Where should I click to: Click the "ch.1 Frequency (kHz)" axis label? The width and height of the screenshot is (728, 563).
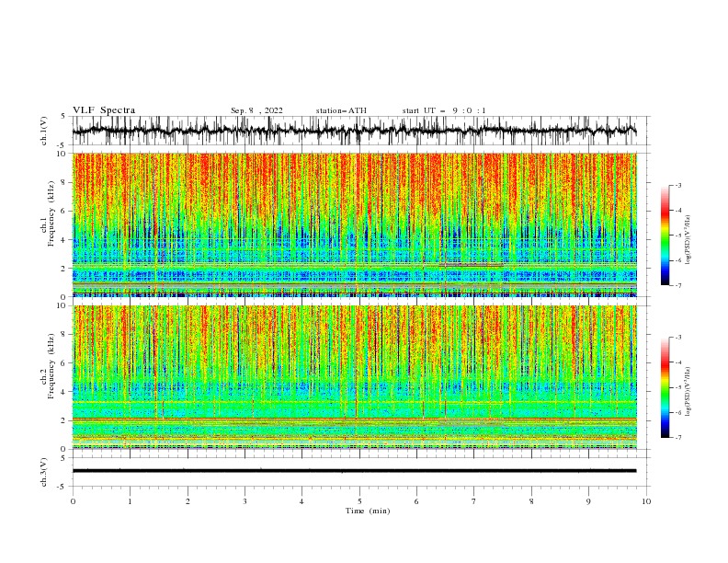[50, 213]
